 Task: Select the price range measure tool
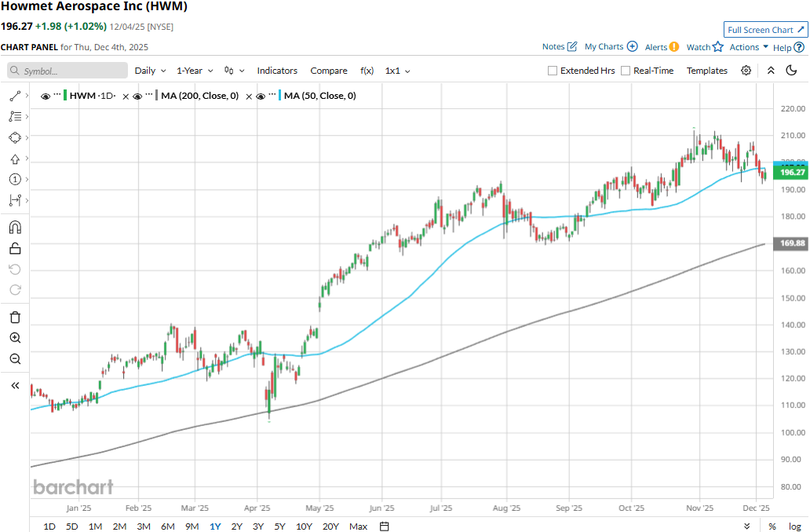14,200
